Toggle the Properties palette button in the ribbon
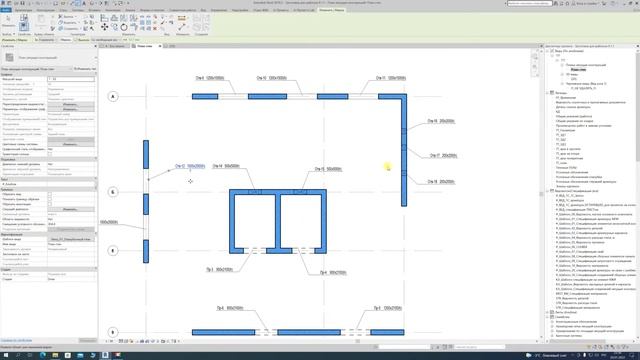This screenshot has height=360, width=640. coord(24,27)
